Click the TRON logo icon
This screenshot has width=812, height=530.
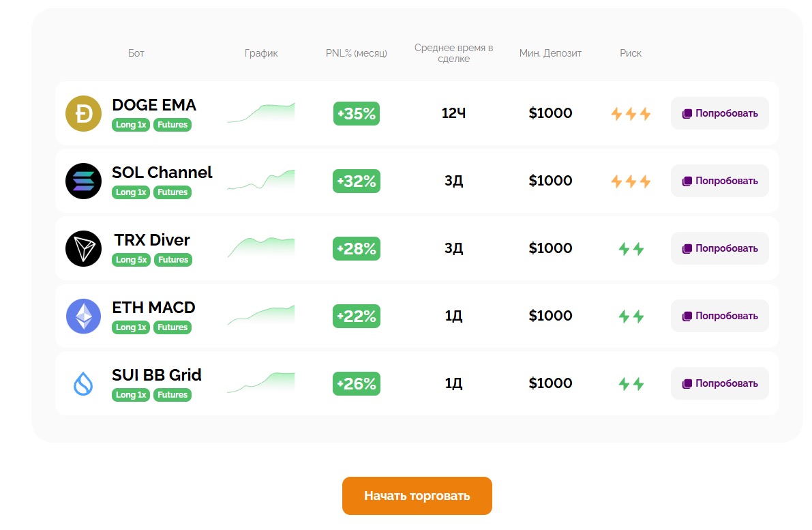pyautogui.click(x=83, y=249)
